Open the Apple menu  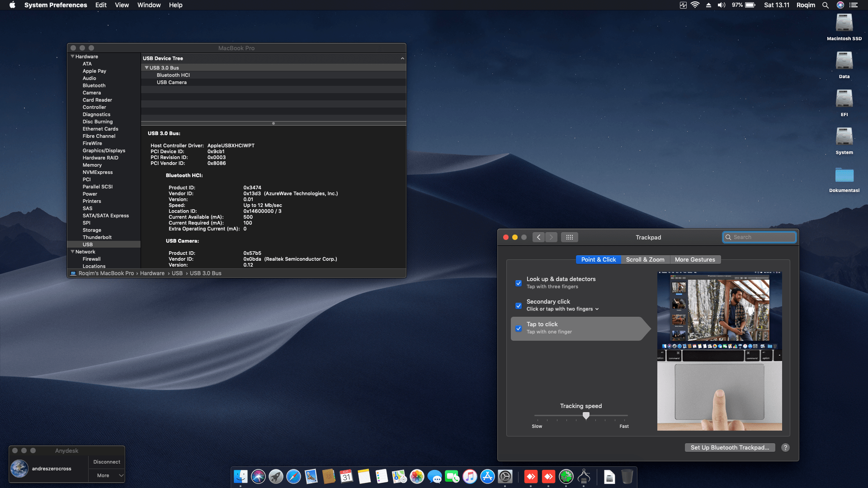(x=13, y=5)
